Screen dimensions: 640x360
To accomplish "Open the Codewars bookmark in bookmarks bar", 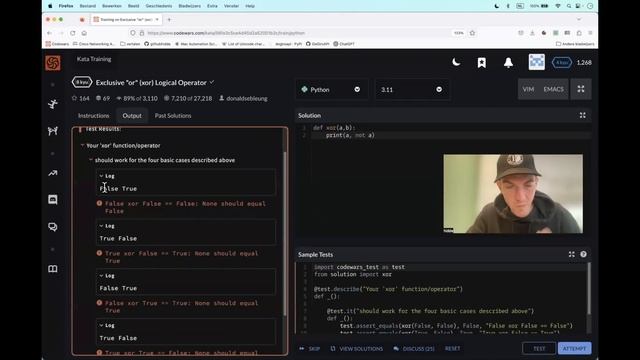I will (x=58, y=44).
